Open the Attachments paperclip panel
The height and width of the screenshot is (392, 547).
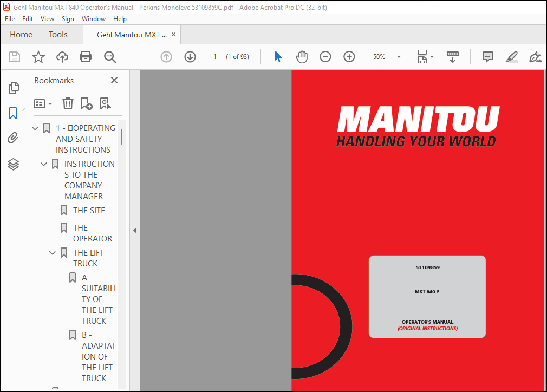tap(13, 138)
